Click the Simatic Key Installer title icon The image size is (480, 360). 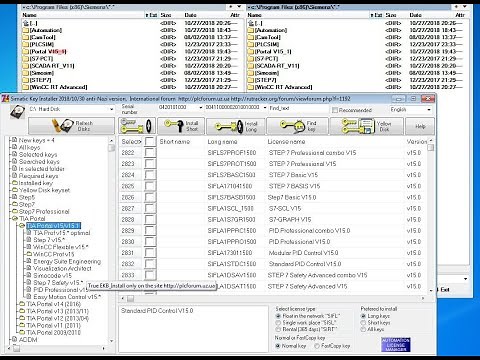(5, 99)
